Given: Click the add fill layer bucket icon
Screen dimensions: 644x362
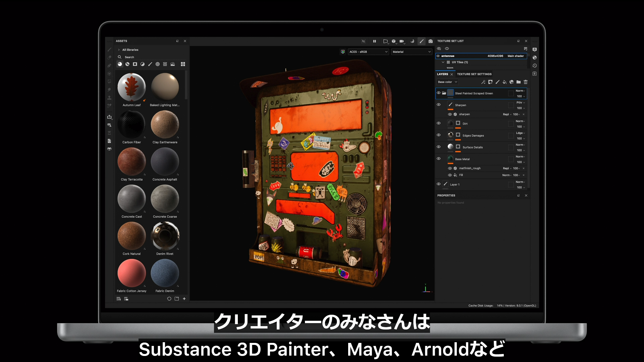Looking at the screenshot, I should click(504, 82).
